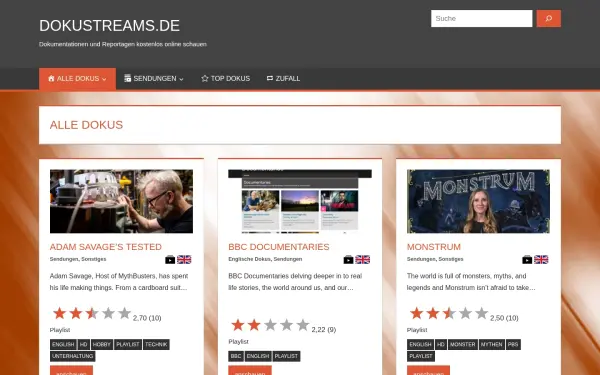This screenshot has height=375, width=600.
Task: Rate Adam Savage's Tested one star
Action: coord(59,313)
